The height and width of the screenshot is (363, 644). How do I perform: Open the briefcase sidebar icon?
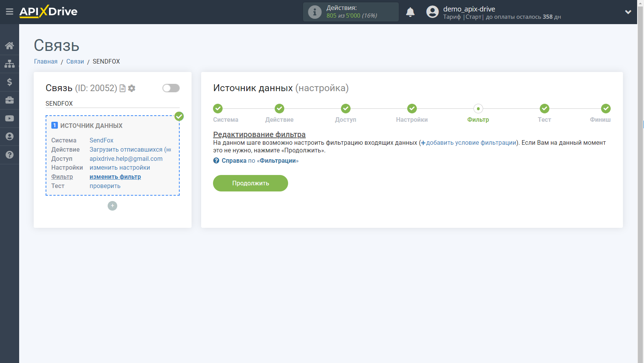pyautogui.click(x=10, y=100)
